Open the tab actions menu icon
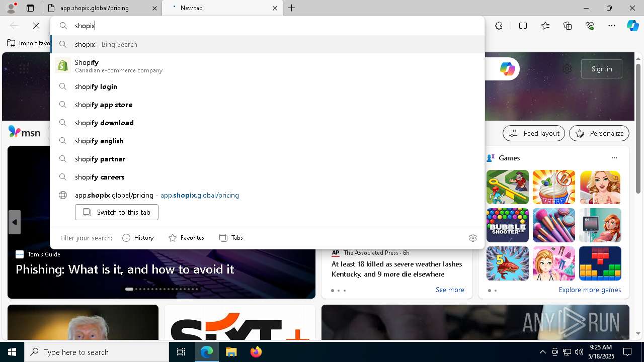The width and height of the screenshot is (644, 362). pos(30,8)
